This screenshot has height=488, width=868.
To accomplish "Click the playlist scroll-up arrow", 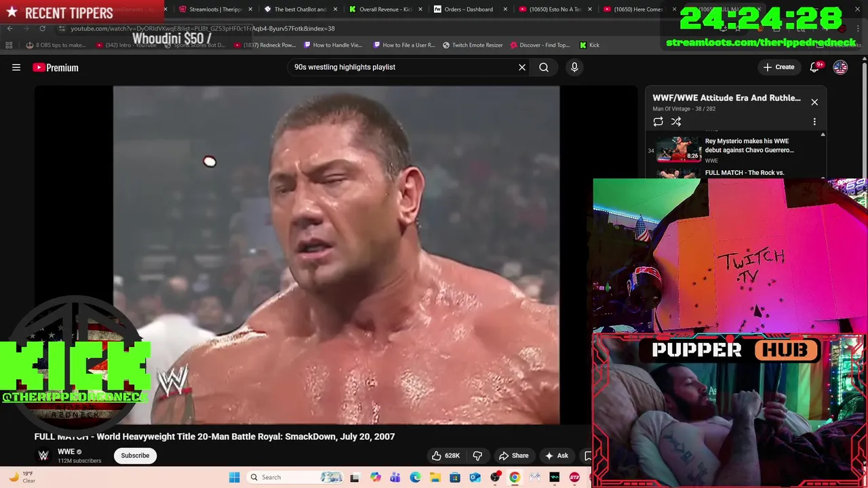I will [823, 135].
